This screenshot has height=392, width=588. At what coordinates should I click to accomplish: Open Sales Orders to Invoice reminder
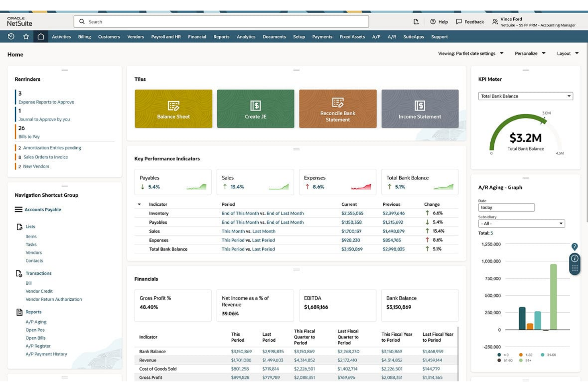tap(45, 157)
